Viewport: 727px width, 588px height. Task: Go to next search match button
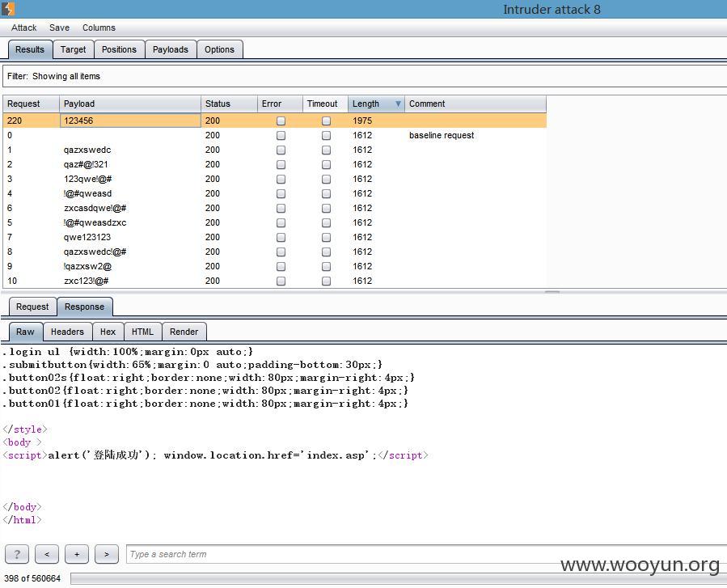[107, 554]
